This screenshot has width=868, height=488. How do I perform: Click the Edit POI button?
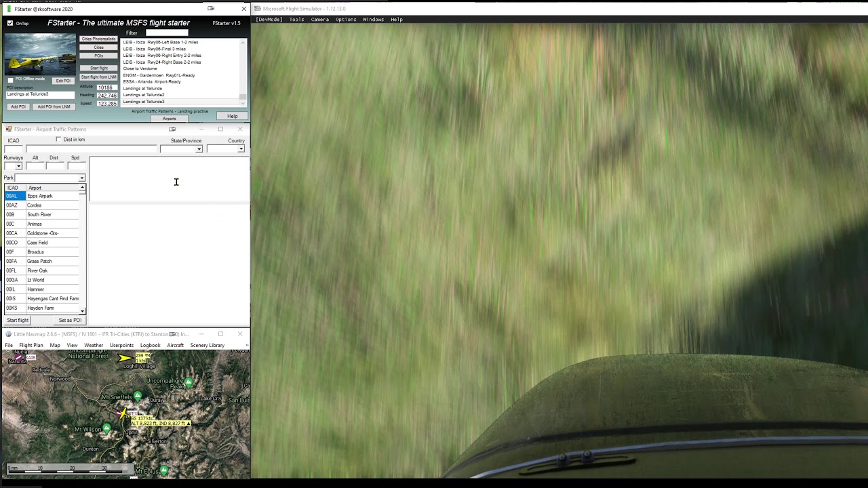coord(63,81)
